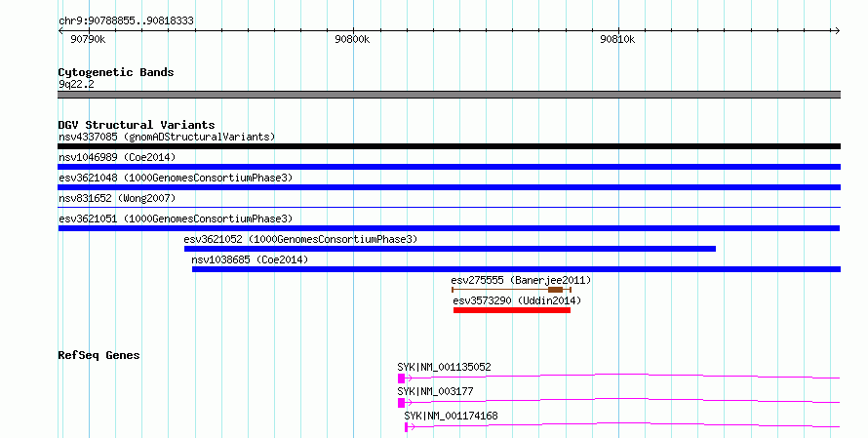This screenshot has width=868, height=438.
Task: Click the 90810k ruler tick label
Action: [x=617, y=39]
